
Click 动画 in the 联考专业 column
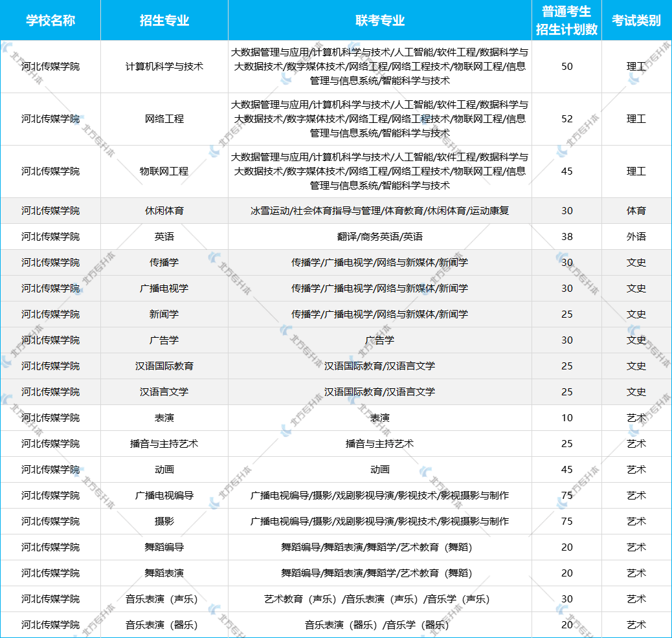[380, 470]
